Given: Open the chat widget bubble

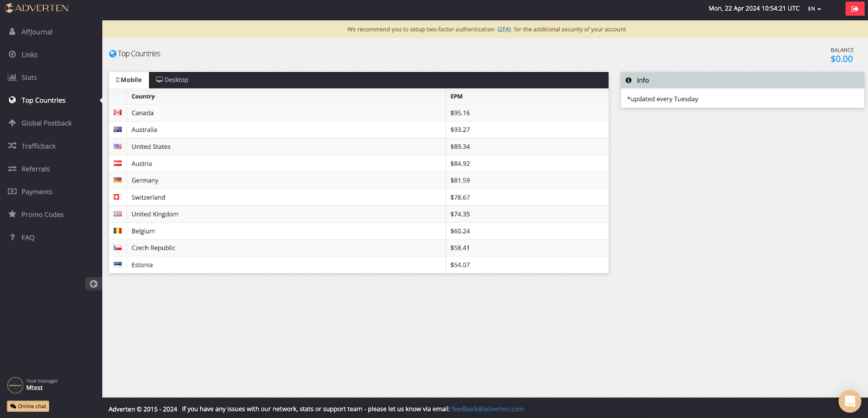Looking at the screenshot, I should point(850,402).
